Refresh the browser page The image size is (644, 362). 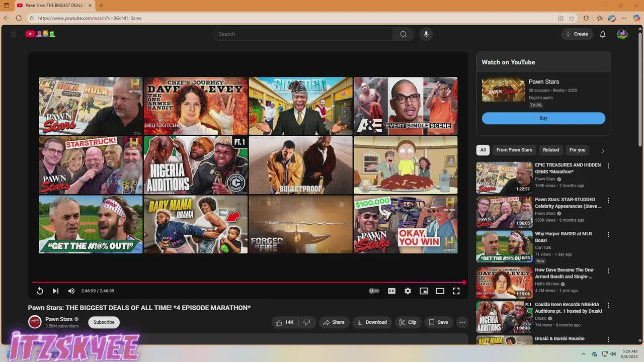pyautogui.click(x=19, y=18)
